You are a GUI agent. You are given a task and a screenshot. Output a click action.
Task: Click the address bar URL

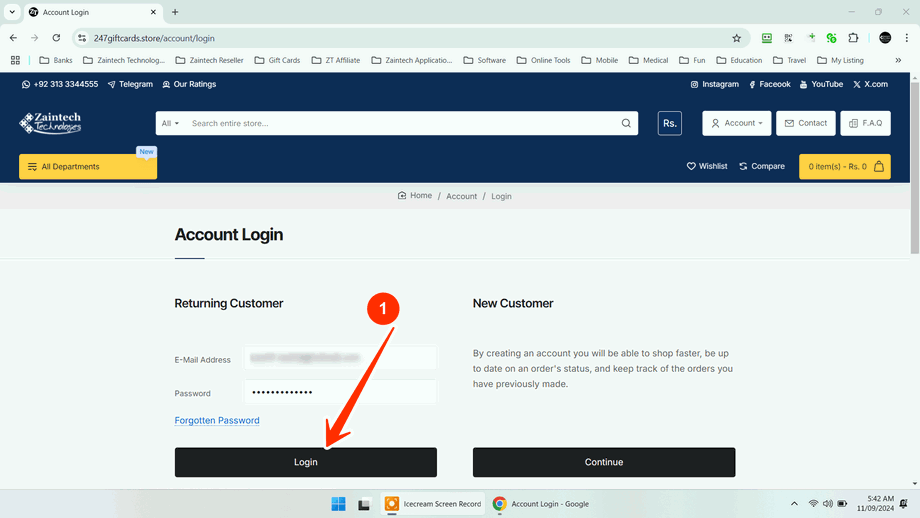coord(154,38)
